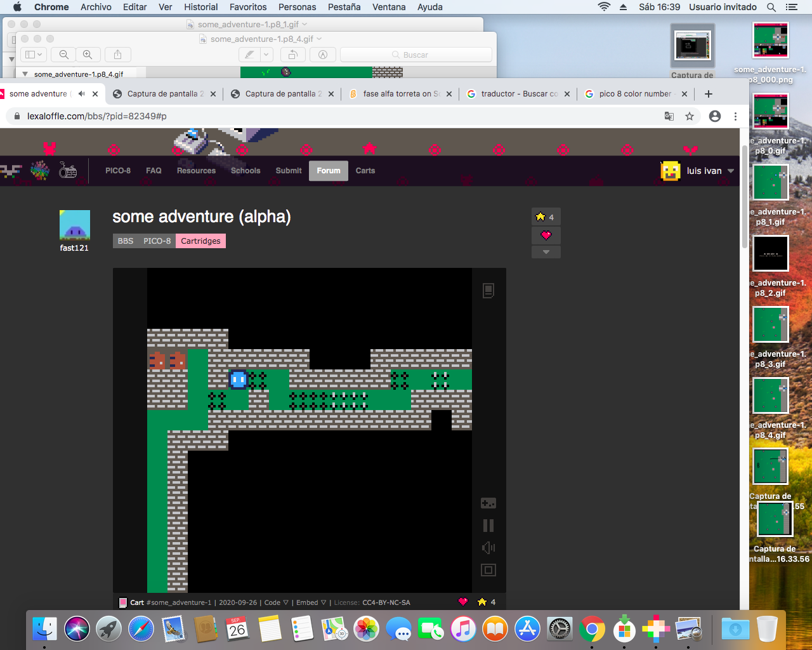Heart the cart in the bottom info bar

pyautogui.click(x=463, y=602)
